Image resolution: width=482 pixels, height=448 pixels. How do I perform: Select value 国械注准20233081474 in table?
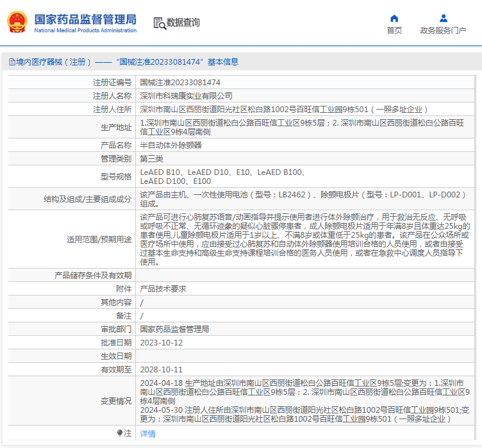(180, 83)
